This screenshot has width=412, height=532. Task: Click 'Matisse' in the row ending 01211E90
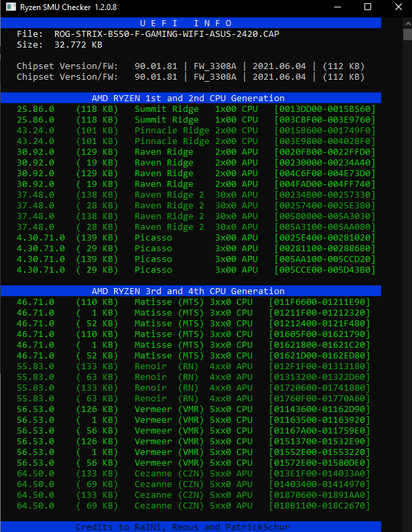coord(153,302)
